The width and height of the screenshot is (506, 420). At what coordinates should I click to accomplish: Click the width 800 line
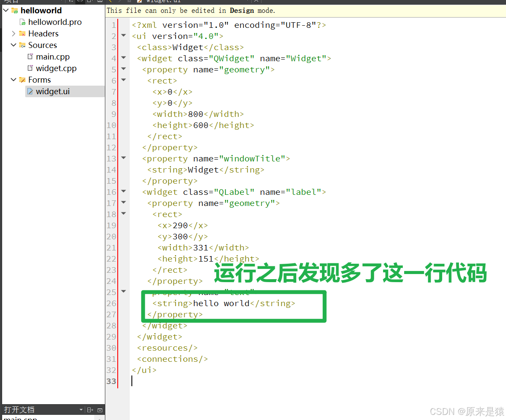[198, 114]
